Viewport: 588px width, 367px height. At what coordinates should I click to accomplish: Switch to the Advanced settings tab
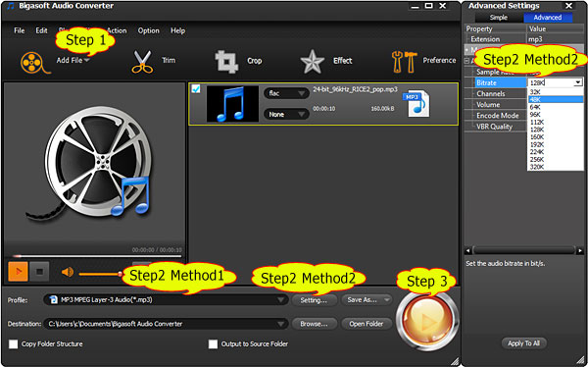(548, 18)
